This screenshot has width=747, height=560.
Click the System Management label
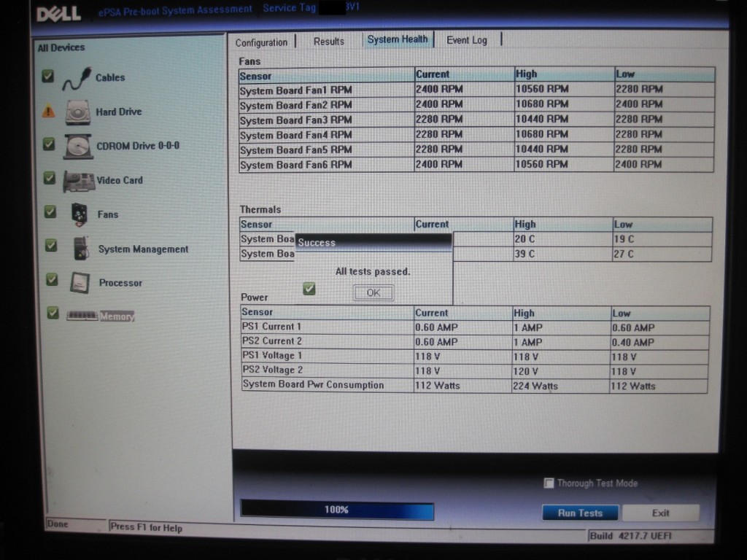click(x=144, y=249)
